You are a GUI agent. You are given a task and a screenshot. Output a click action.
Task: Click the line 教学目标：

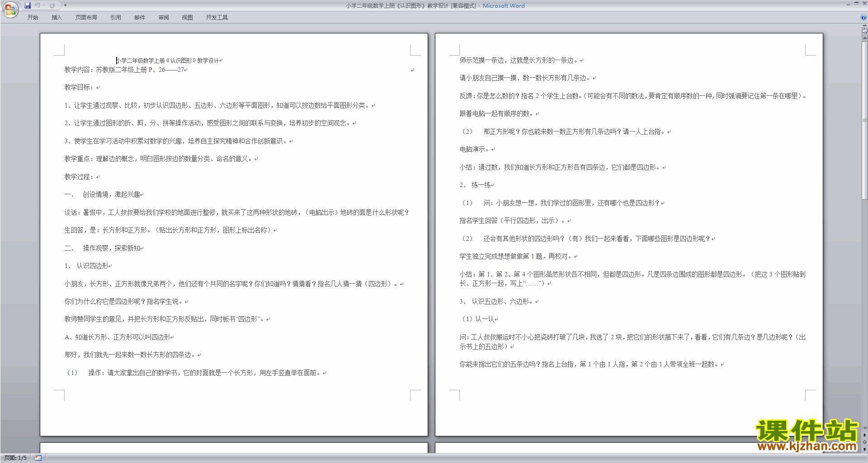tap(80, 87)
